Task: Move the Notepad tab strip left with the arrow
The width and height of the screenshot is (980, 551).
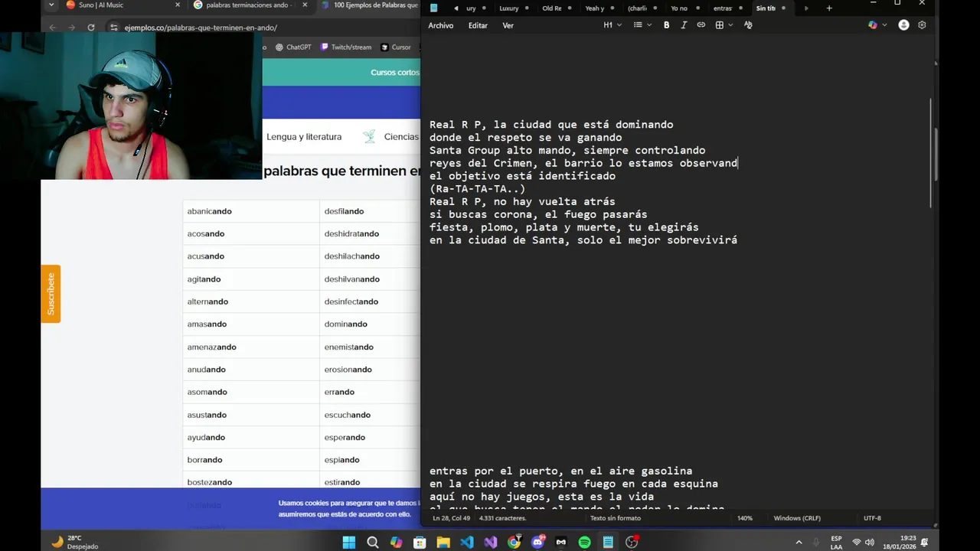Action: [x=456, y=8]
